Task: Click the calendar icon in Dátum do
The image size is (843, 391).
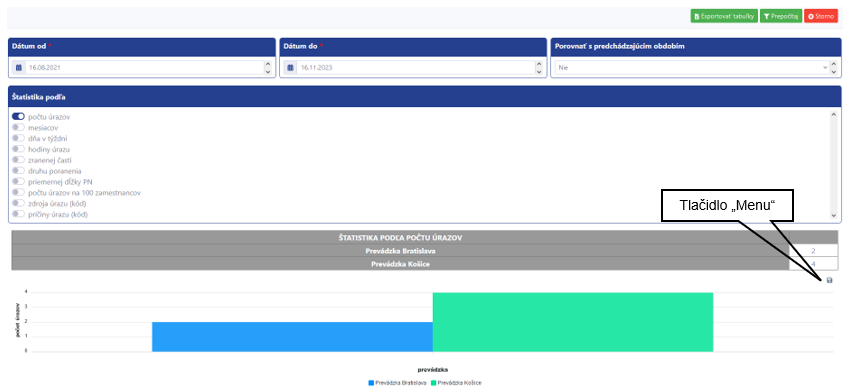Action: [290, 68]
